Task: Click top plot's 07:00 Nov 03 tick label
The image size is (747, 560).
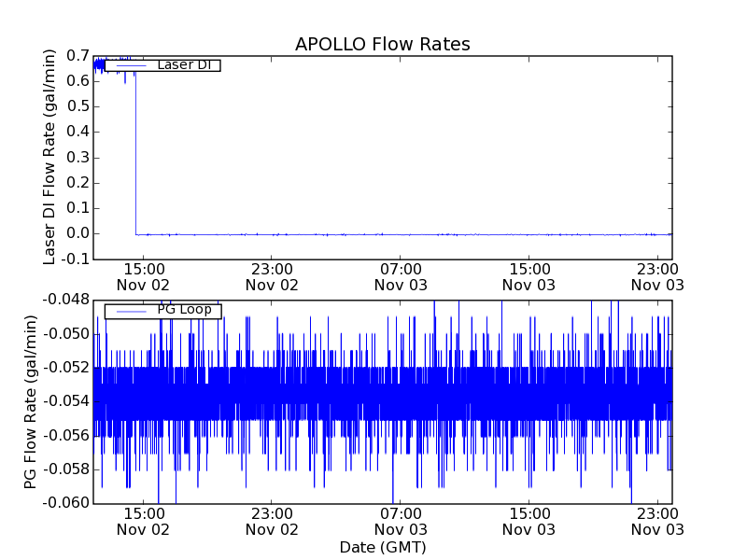Action: pyautogui.click(x=401, y=276)
